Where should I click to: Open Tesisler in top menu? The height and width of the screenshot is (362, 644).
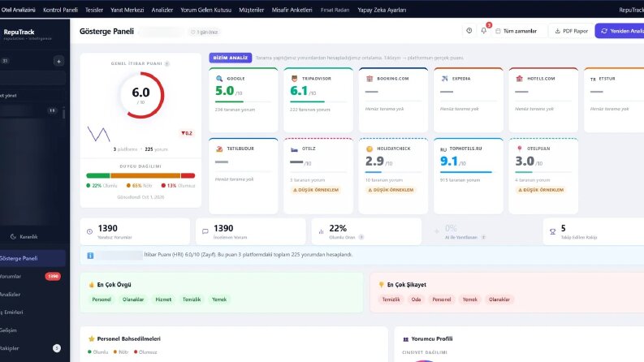94,10
